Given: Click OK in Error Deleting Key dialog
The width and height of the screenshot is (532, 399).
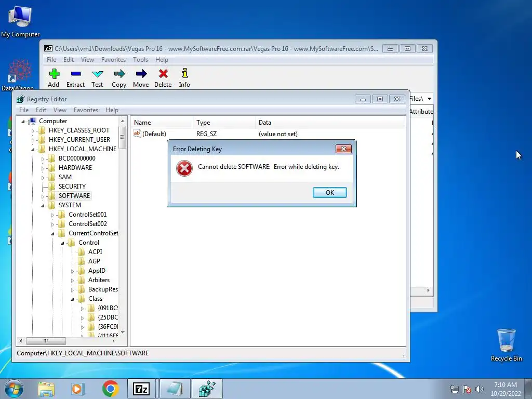Looking at the screenshot, I should coord(330,192).
